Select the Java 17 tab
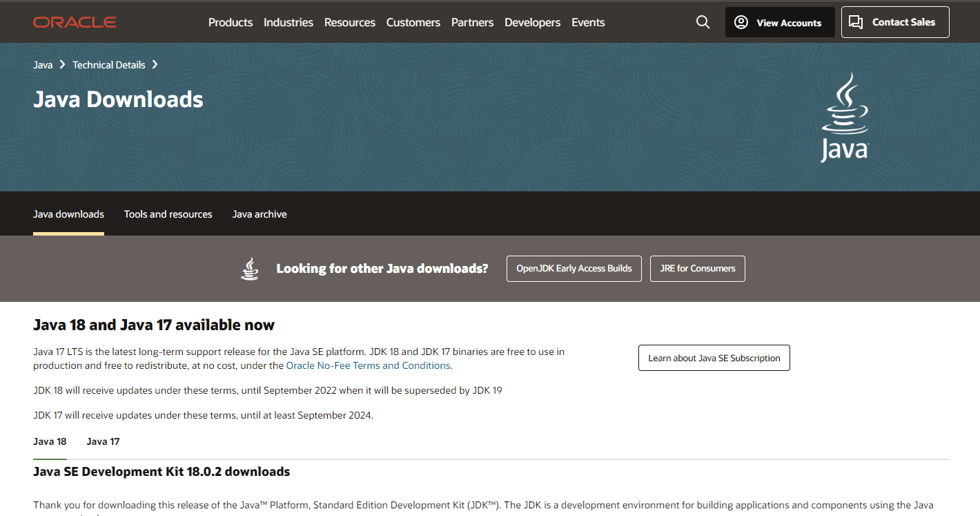 pyautogui.click(x=103, y=441)
